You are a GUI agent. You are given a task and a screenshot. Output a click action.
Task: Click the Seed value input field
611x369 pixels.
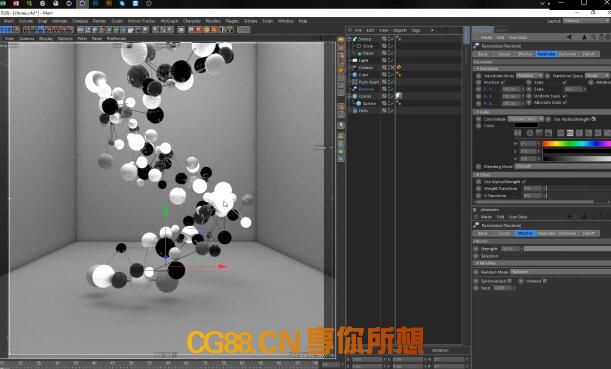tap(502, 288)
